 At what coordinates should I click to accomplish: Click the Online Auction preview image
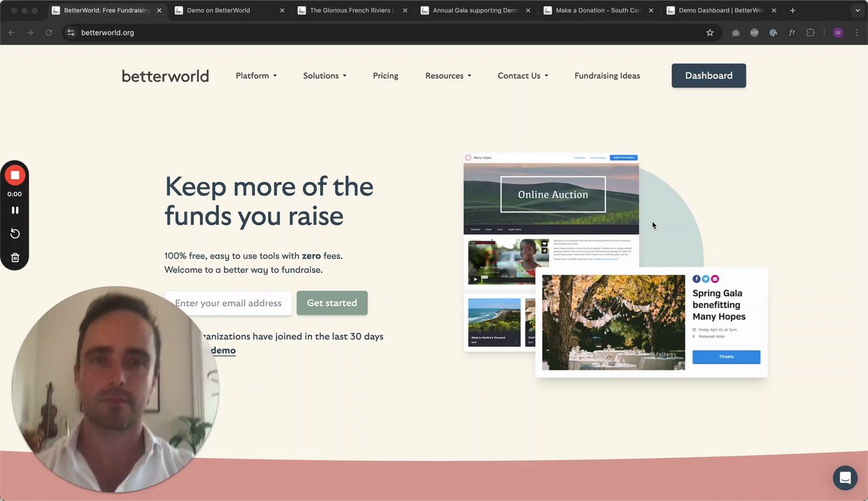[x=551, y=194]
